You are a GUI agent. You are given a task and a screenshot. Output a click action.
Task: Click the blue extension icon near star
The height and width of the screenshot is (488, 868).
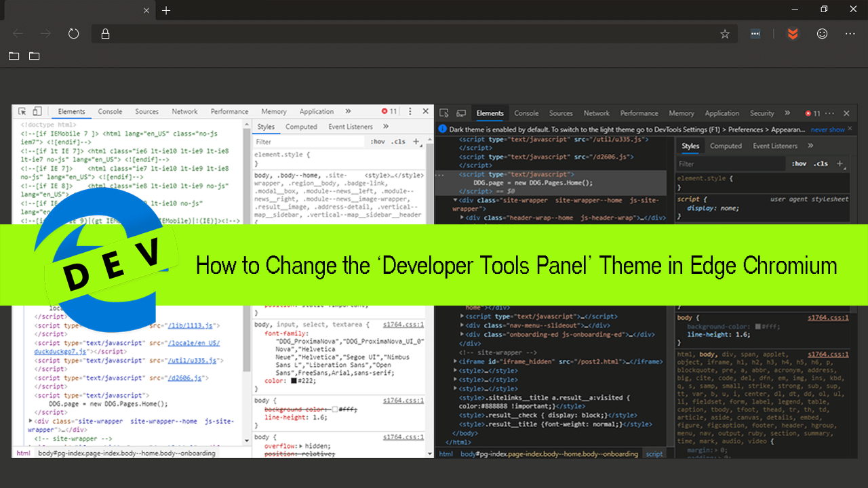755,34
